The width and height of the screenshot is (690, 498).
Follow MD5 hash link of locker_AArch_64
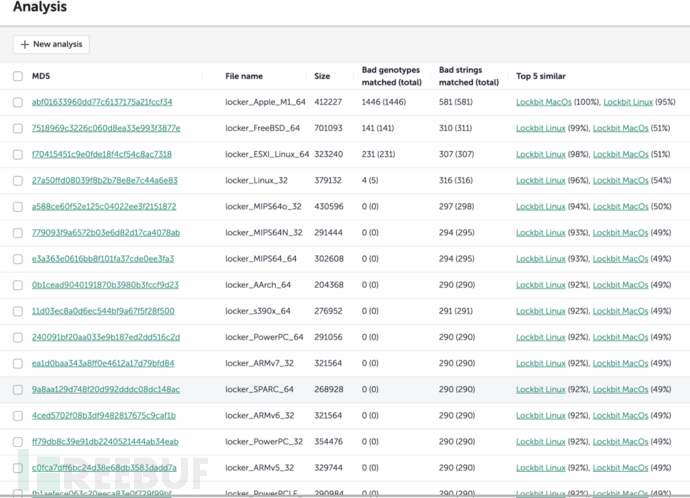(105, 285)
